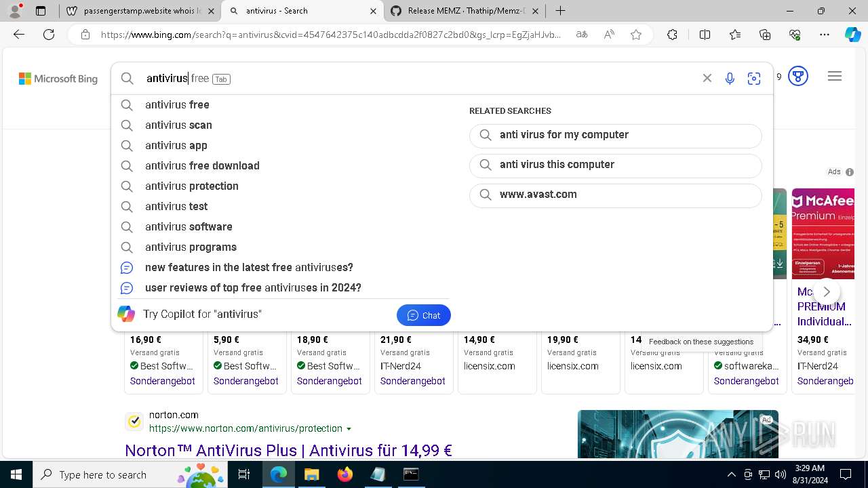The width and height of the screenshot is (868, 488).
Task: Toggle split screen view icon
Action: [x=705, y=35]
